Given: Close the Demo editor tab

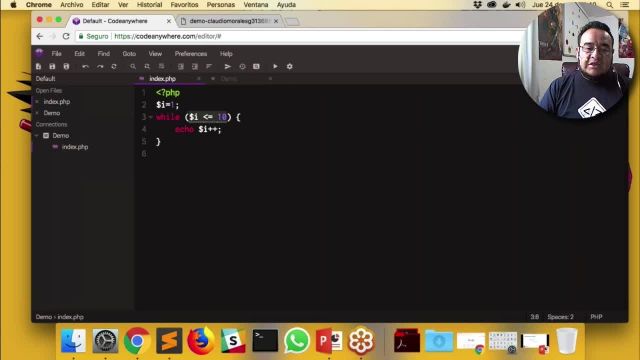Looking at the screenshot, I should 270,79.
